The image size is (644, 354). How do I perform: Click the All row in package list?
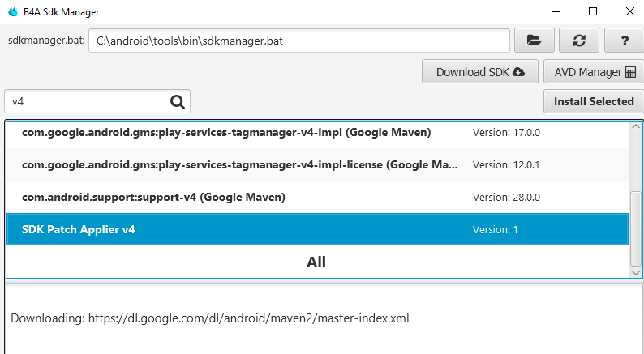tap(316, 262)
